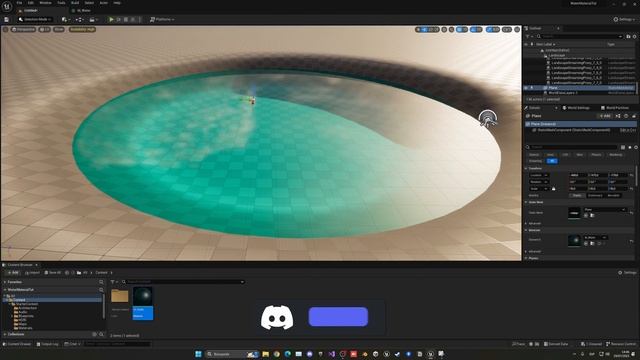Click the Save current level icon
Screen dimensions: 640x360
(7, 19)
